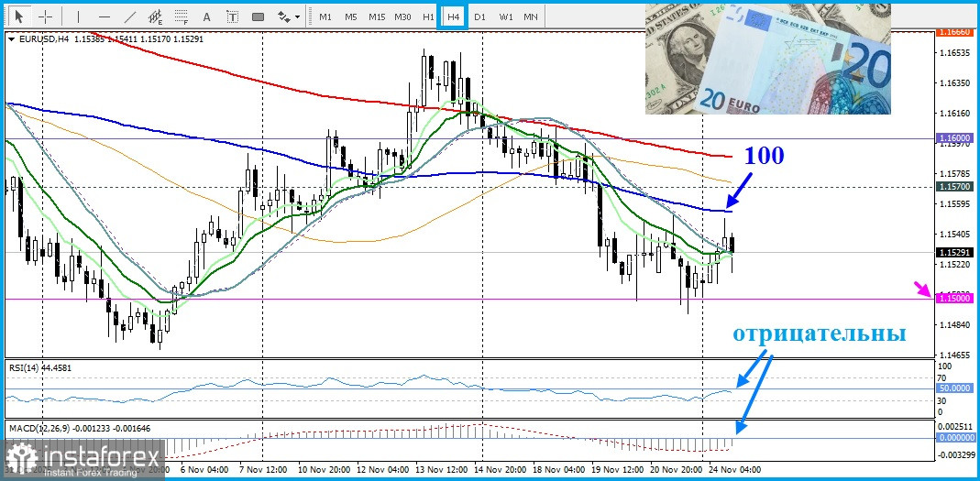Click the 1.16000 level price tag
The width and height of the screenshot is (980, 481).
(953, 137)
